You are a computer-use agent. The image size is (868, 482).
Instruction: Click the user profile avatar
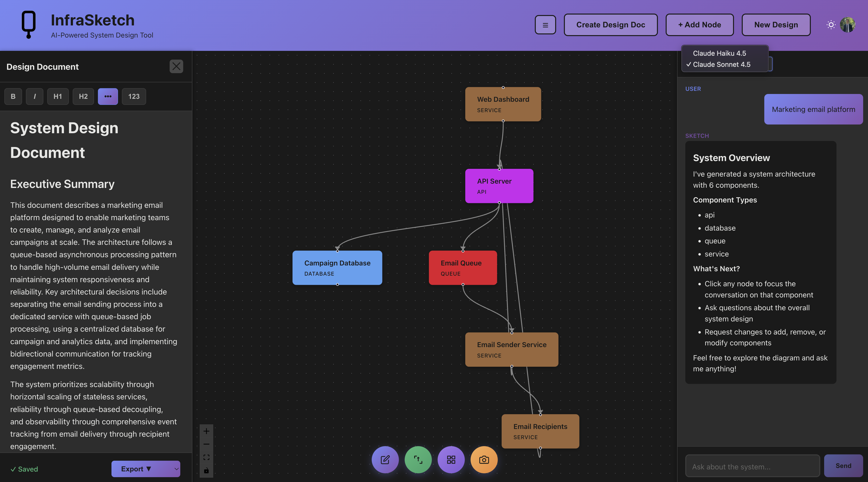click(x=848, y=25)
